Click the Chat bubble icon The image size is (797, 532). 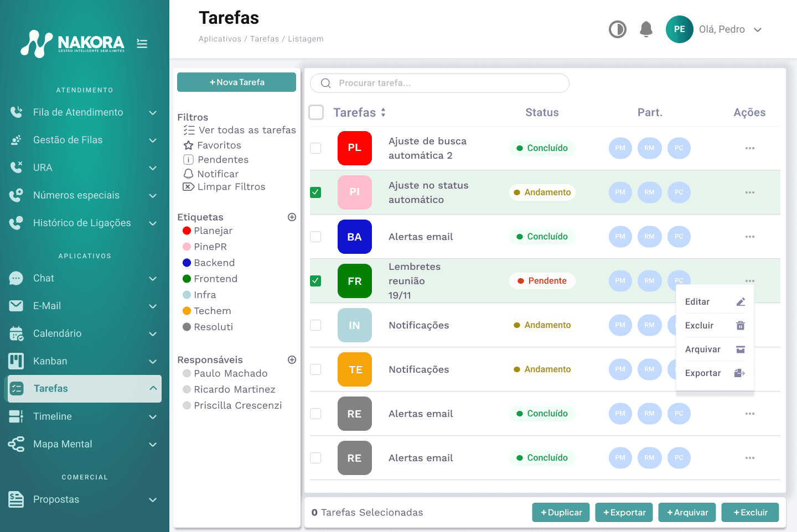pyautogui.click(x=16, y=278)
